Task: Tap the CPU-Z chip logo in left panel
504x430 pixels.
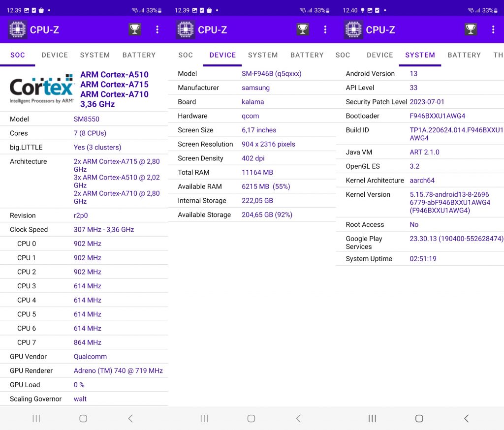Action: (x=17, y=30)
